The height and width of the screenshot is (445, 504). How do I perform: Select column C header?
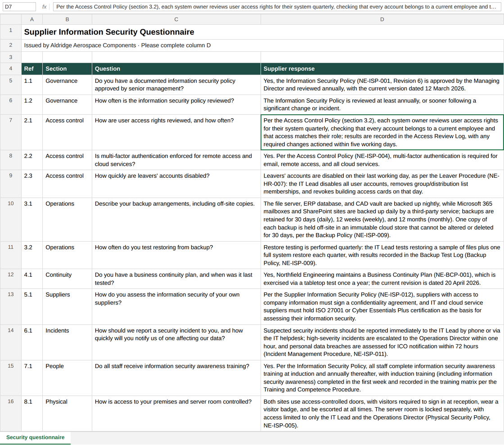[176, 19]
